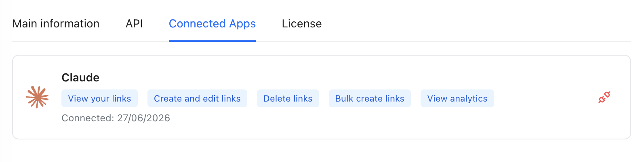
Task: Click the View your links permission tag
Action: (x=99, y=98)
